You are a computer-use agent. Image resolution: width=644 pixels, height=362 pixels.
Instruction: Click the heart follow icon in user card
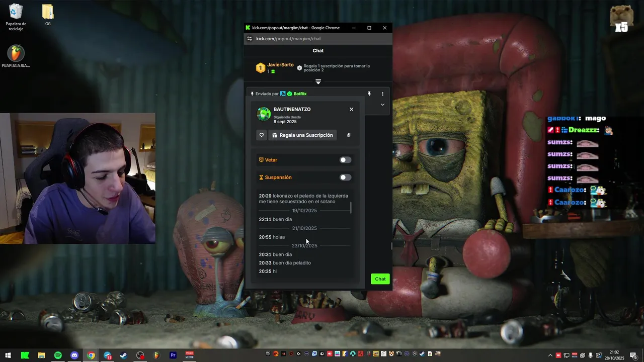262,135
